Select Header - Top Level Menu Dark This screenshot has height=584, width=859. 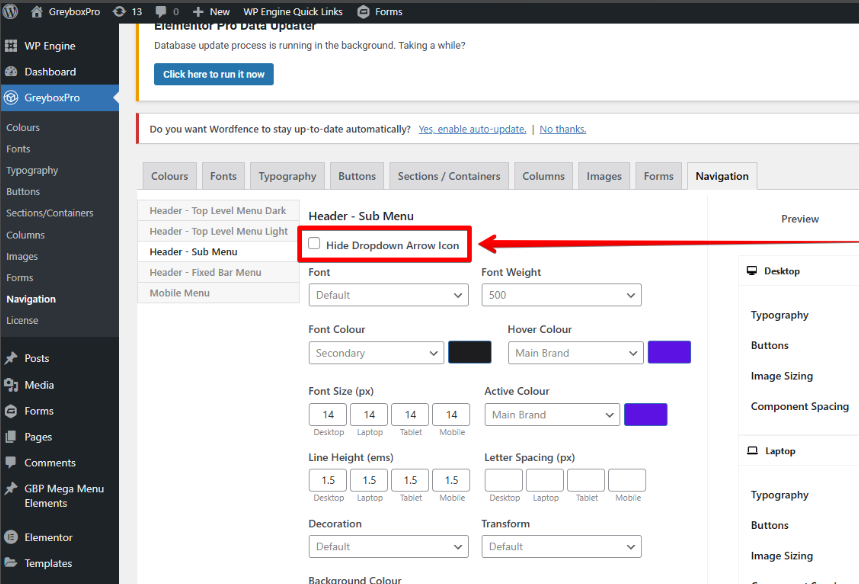[x=218, y=210]
